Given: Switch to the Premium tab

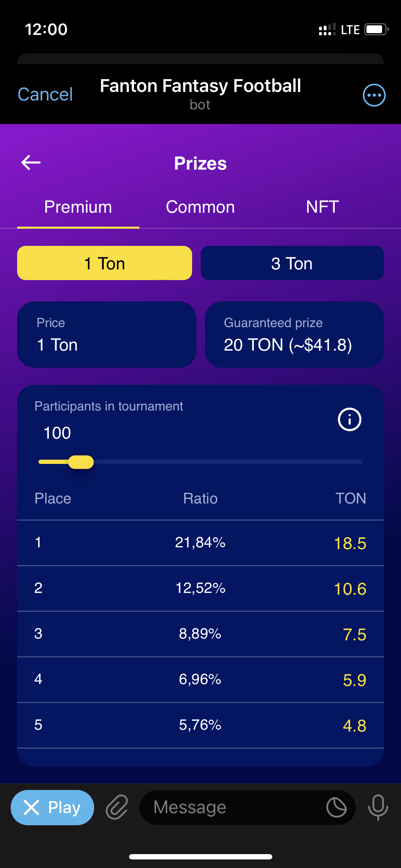Looking at the screenshot, I should coord(78,207).
